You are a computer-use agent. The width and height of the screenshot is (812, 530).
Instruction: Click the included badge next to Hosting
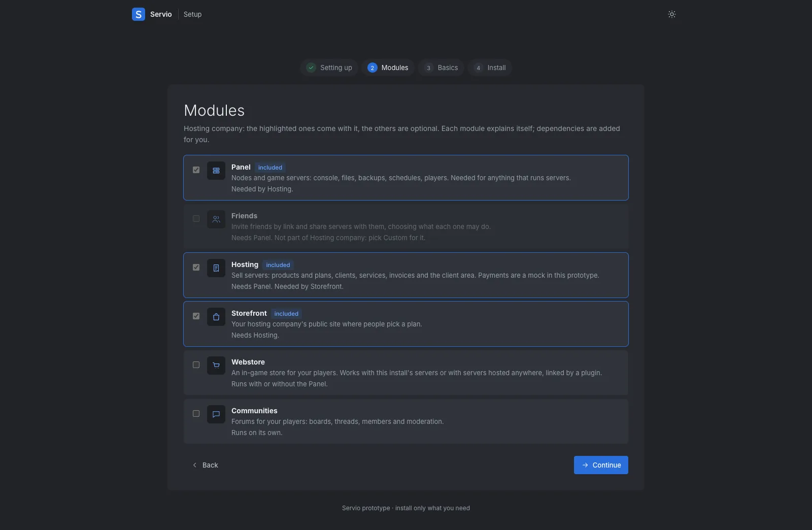tap(278, 265)
